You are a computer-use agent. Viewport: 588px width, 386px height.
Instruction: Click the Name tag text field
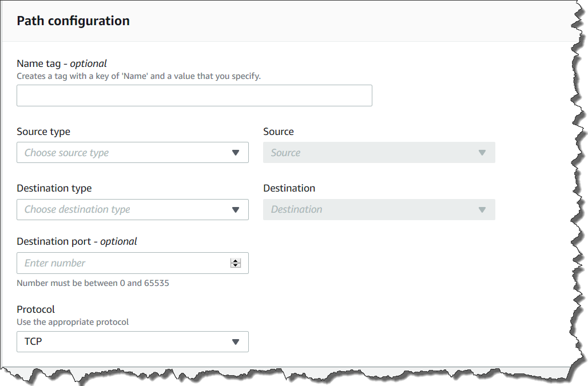194,95
